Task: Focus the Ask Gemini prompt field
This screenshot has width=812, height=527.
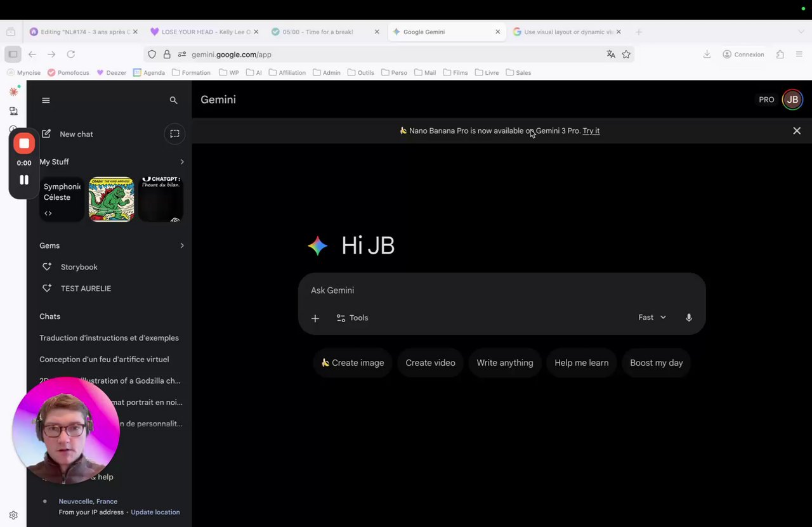Action: 501,290
